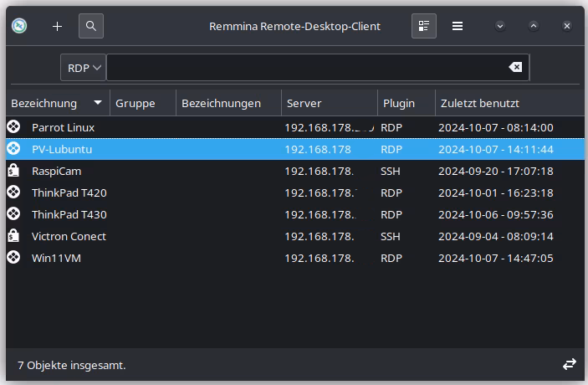Click the RDP icon of Parrot Linux

click(13, 127)
